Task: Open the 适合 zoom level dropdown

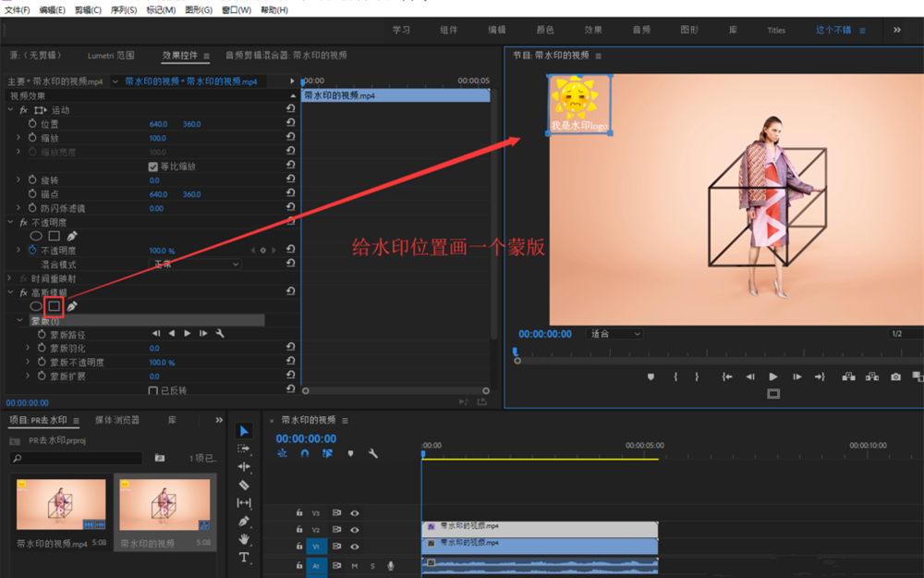Action: click(x=615, y=334)
